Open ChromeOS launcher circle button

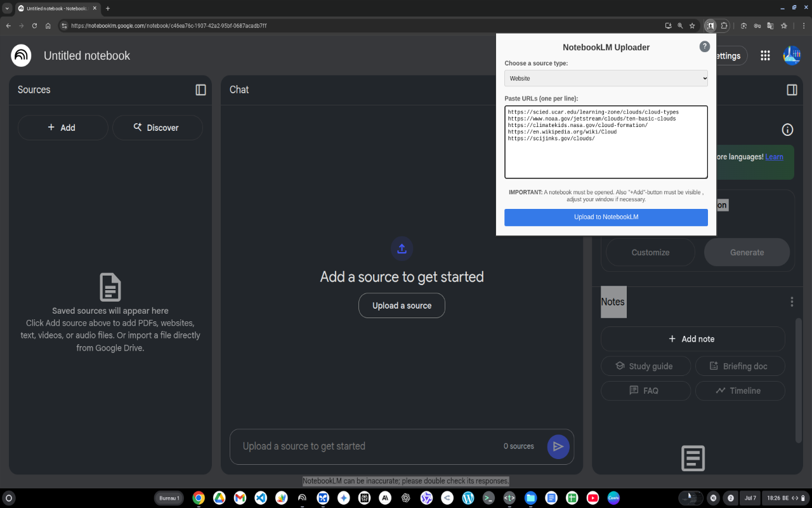[9, 498]
